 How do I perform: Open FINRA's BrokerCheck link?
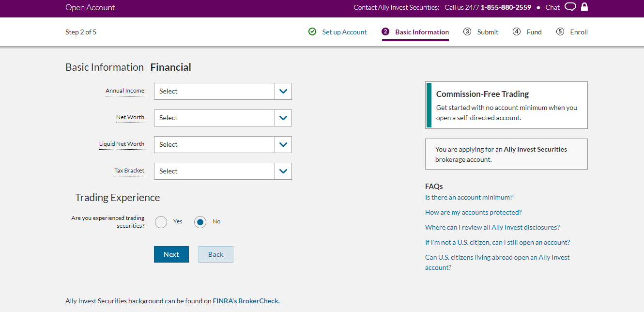246,301
